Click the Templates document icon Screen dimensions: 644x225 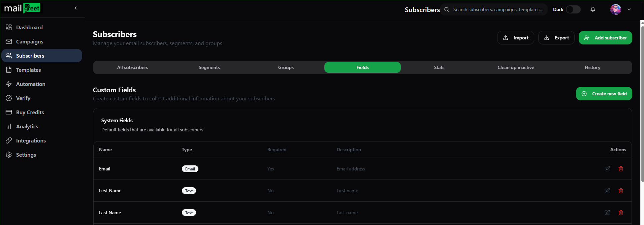(9, 70)
